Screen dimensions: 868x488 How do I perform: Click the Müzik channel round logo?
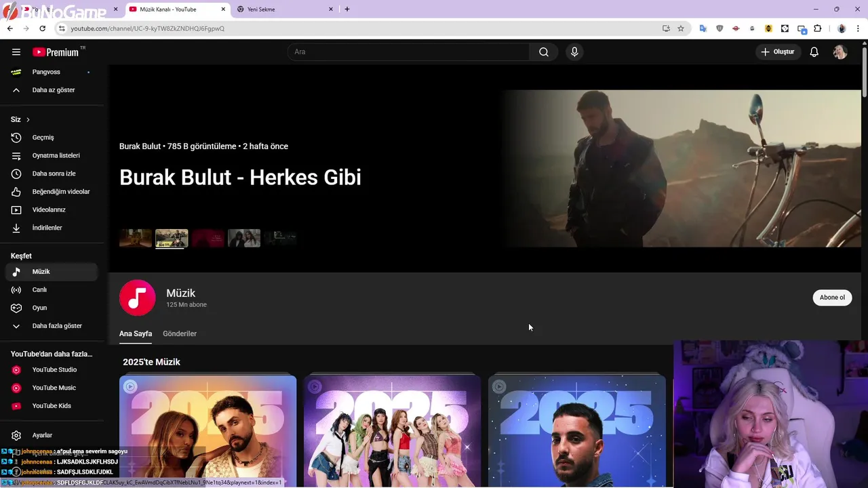(138, 298)
